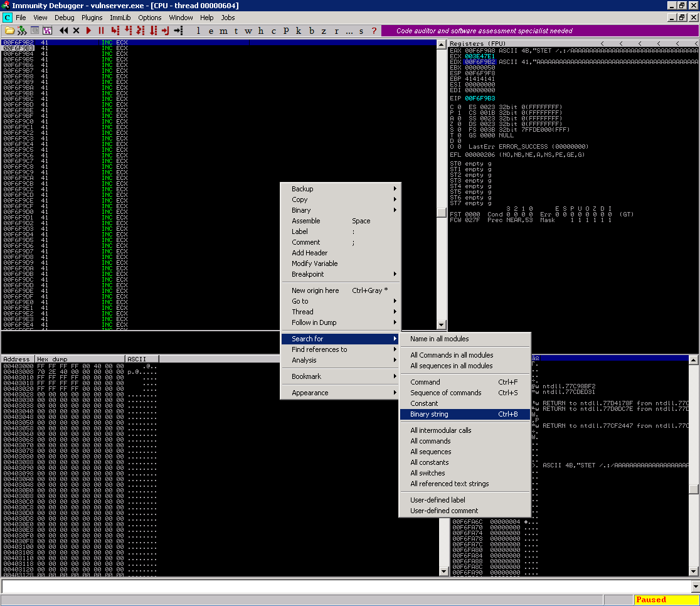Expand the Appearance submenu
The image size is (700, 606).
(341, 393)
